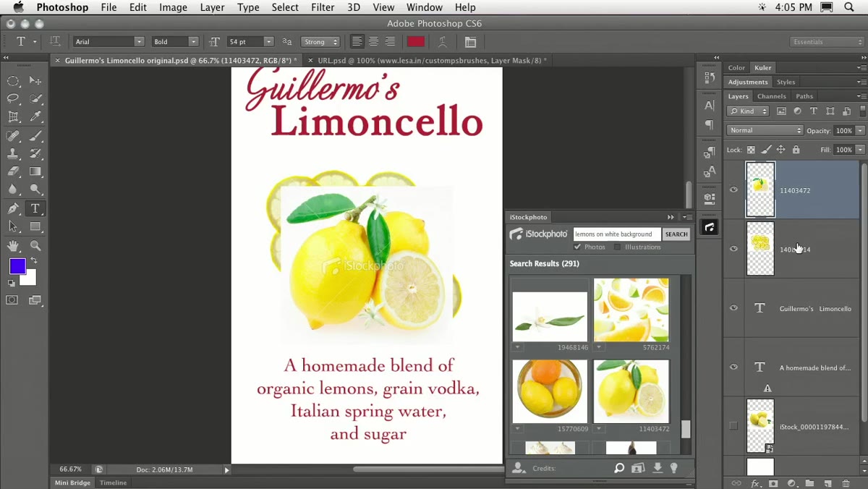The height and width of the screenshot is (489, 868).
Task: Select the Gradient tool
Action: click(x=35, y=172)
